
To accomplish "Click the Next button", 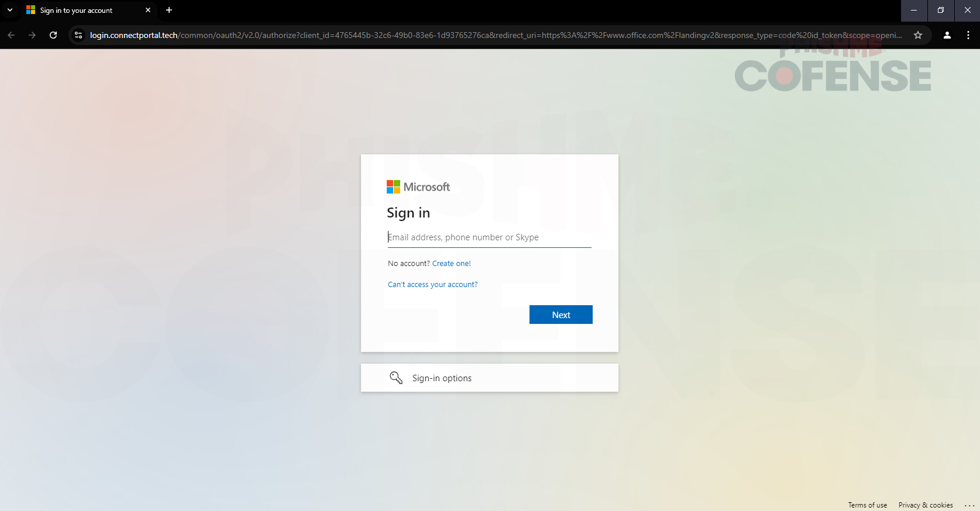I will [561, 315].
